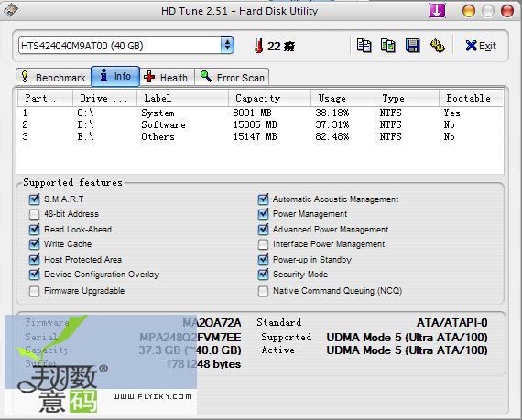Toggle the Security Mode checkbox
522x420 pixels.
tap(263, 275)
